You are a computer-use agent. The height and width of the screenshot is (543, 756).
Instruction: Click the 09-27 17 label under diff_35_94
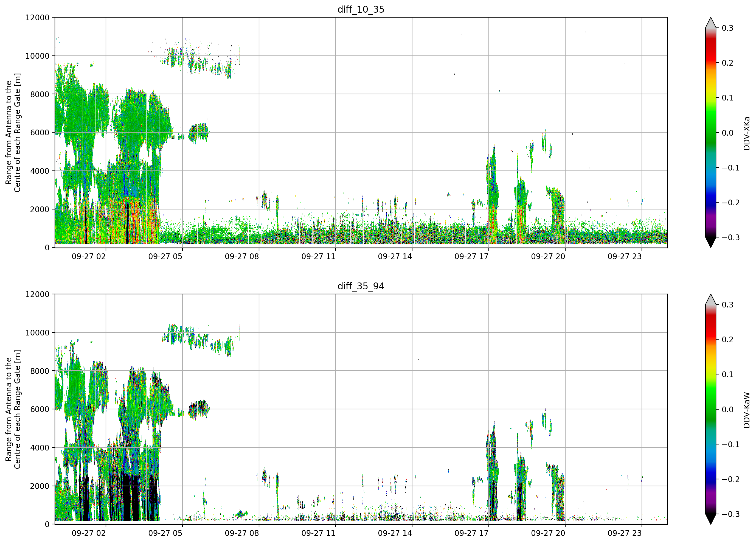click(x=471, y=533)
